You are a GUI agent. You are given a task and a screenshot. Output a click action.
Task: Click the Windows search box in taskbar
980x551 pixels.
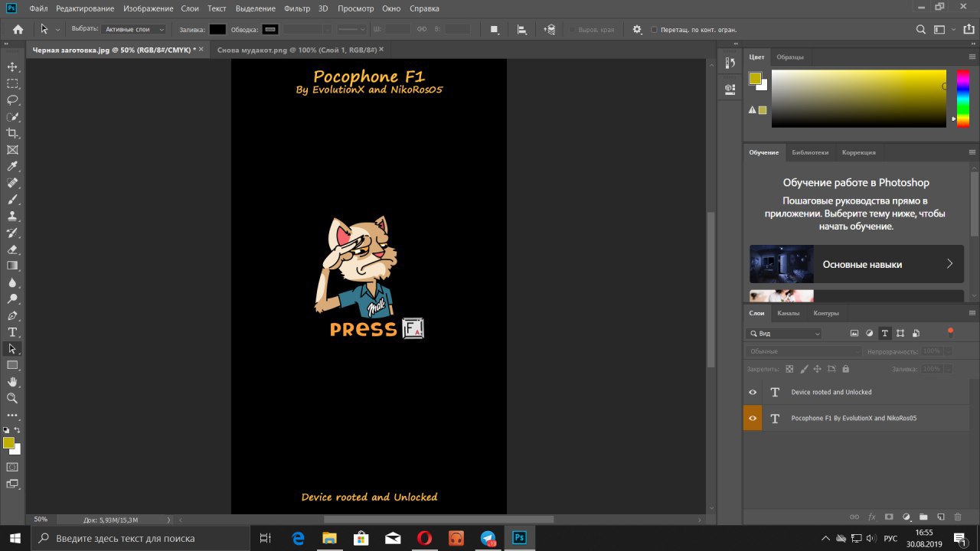[x=140, y=538]
